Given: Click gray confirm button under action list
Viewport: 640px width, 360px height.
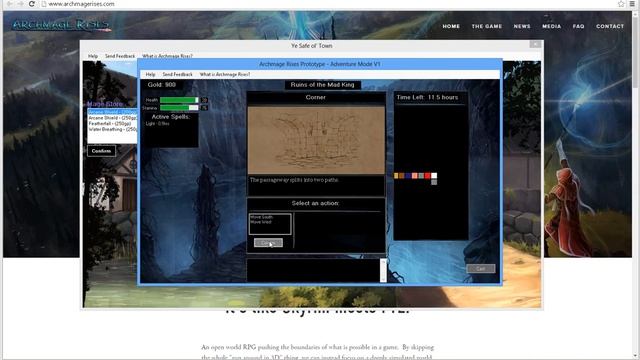Looking at the screenshot, I should 268,243.
